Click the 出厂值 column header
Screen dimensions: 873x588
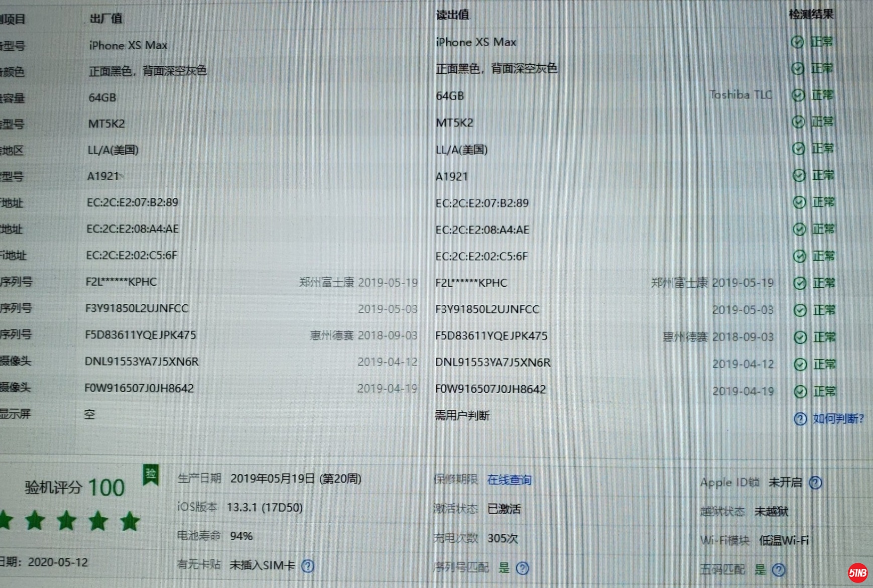pos(106,19)
